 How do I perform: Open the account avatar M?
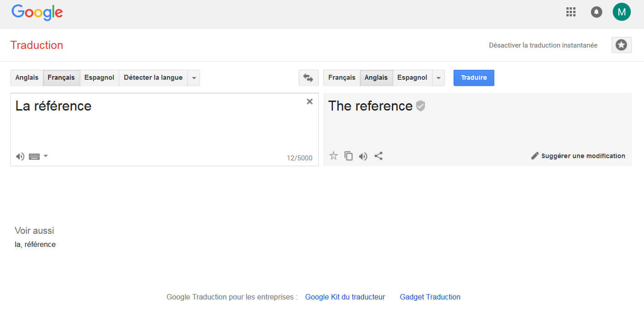coord(621,12)
